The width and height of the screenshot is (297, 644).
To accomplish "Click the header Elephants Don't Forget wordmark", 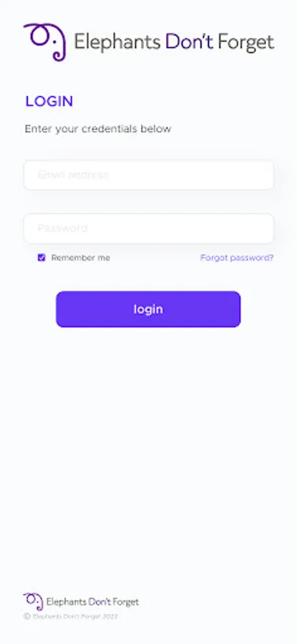I will (x=174, y=42).
